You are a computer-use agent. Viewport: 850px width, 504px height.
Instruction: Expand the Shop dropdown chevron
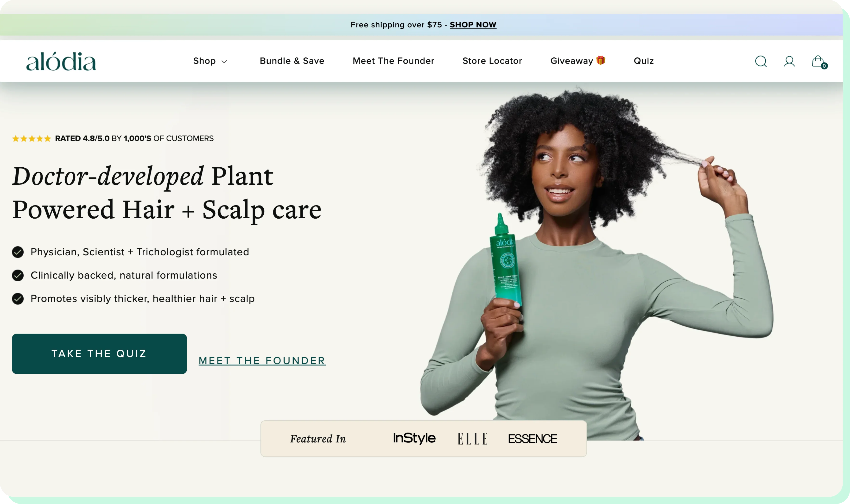224,62
